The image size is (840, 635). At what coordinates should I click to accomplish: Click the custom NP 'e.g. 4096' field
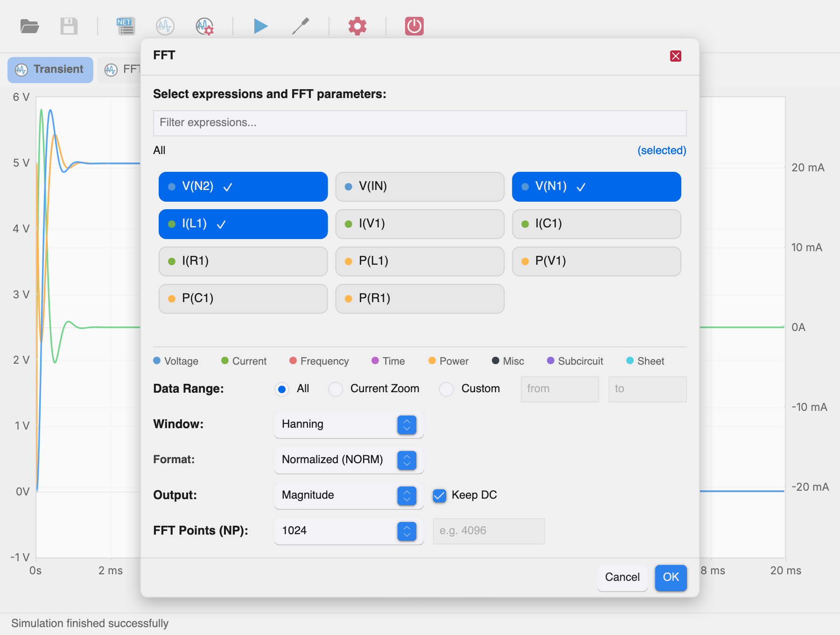click(x=489, y=531)
